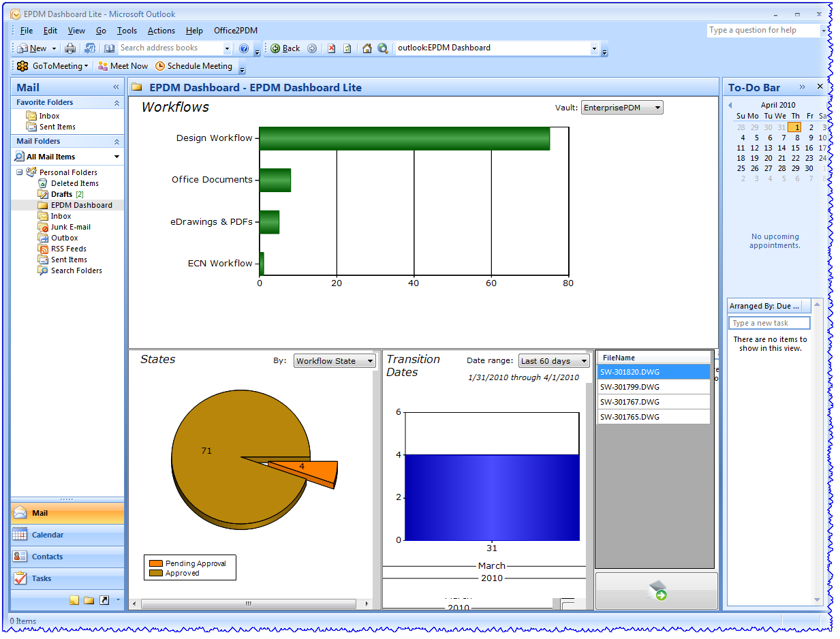Open the RSS Feeds folder
The height and width of the screenshot is (639, 840).
click(69, 249)
